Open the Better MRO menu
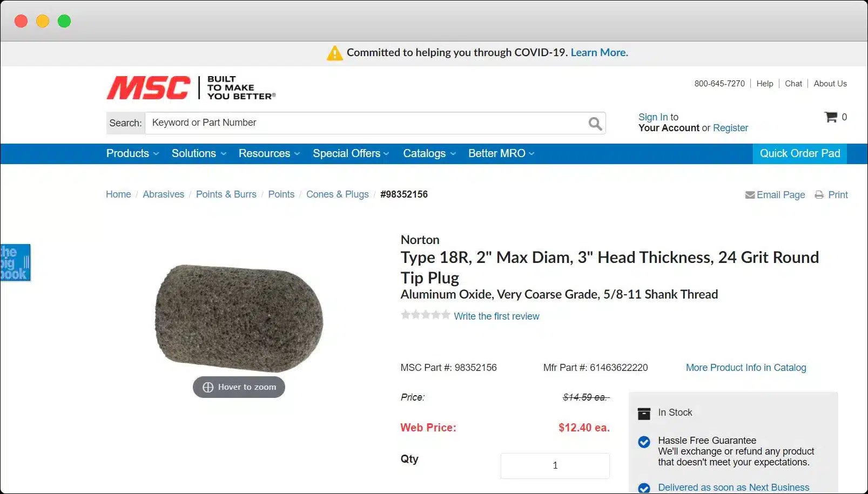Screen dimensions: 868x494 (x=501, y=154)
